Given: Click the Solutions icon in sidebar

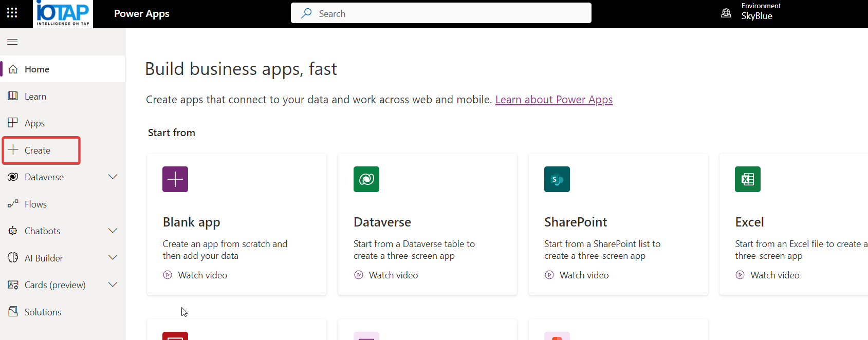Looking at the screenshot, I should click(13, 312).
